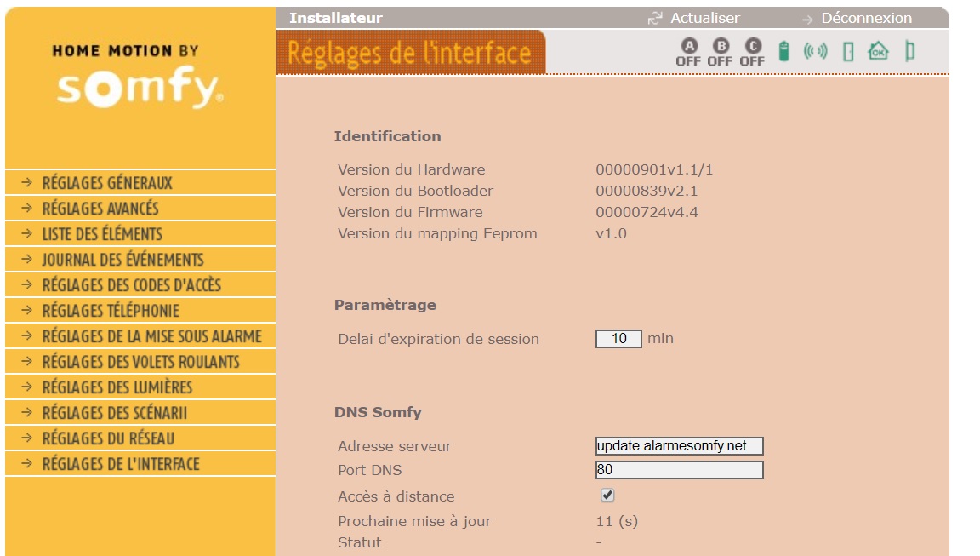Click the arrow icon beside Réglages téléphonie
This screenshot has height=556, width=980.
tap(27, 310)
